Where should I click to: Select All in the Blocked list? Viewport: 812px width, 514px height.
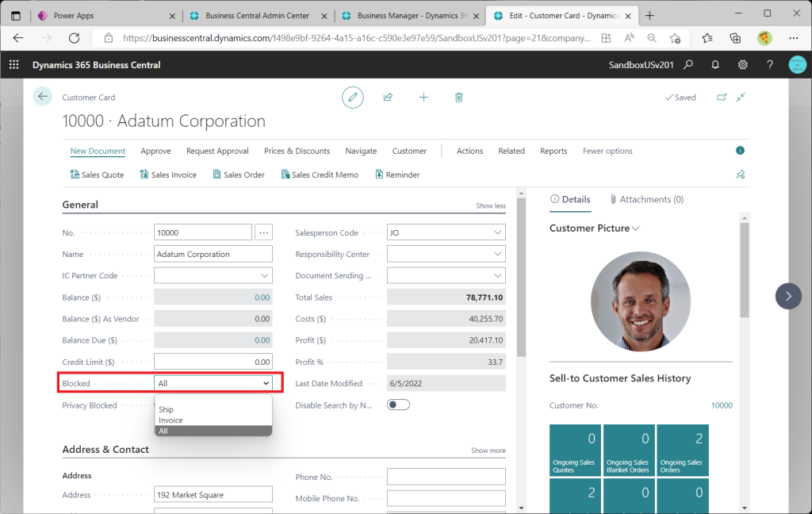click(213, 431)
